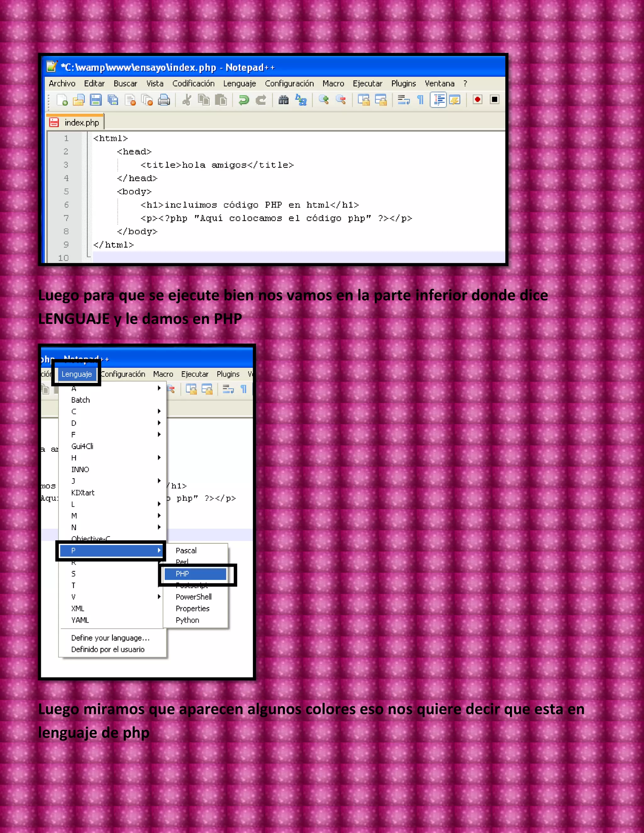This screenshot has width=644, height=833.
Task: Click Define your language... entry
Action: pyautogui.click(x=110, y=638)
